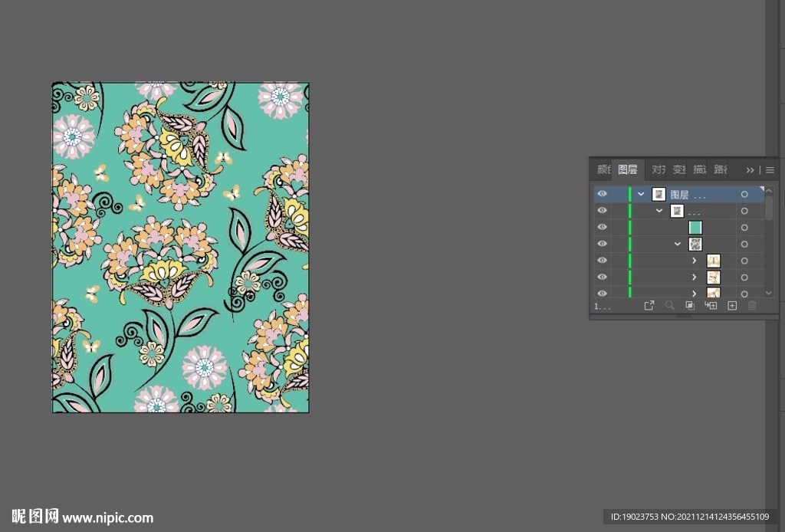This screenshot has width=785, height=532.
Task: Collapse the top-level 图层 layer
Action: (641, 195)
